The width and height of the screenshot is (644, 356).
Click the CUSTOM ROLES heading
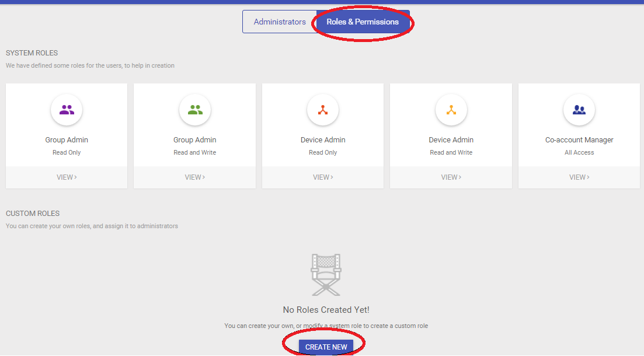point(33,214)
